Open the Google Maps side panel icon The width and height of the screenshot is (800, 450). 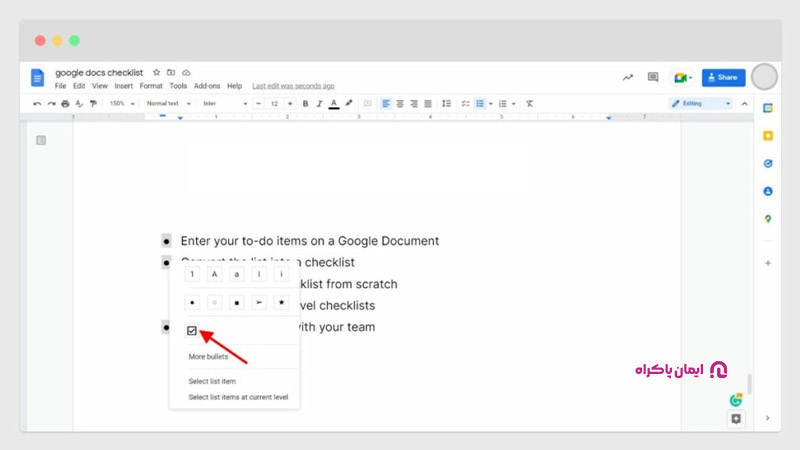[x=768, y=218]
